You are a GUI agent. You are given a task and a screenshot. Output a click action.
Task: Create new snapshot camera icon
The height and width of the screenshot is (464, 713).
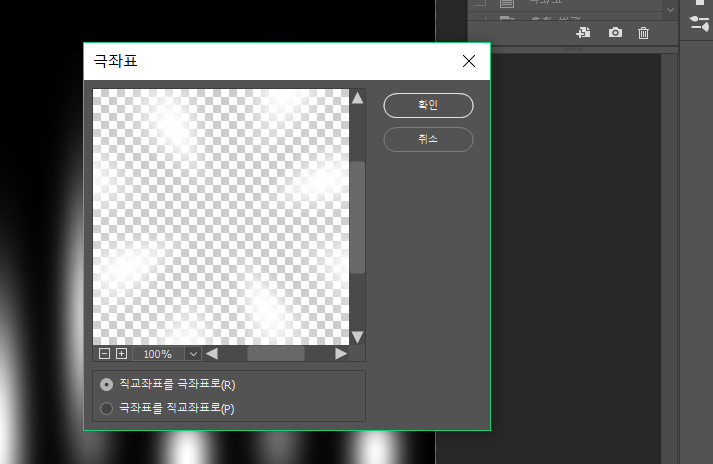(x=615, y=33)
